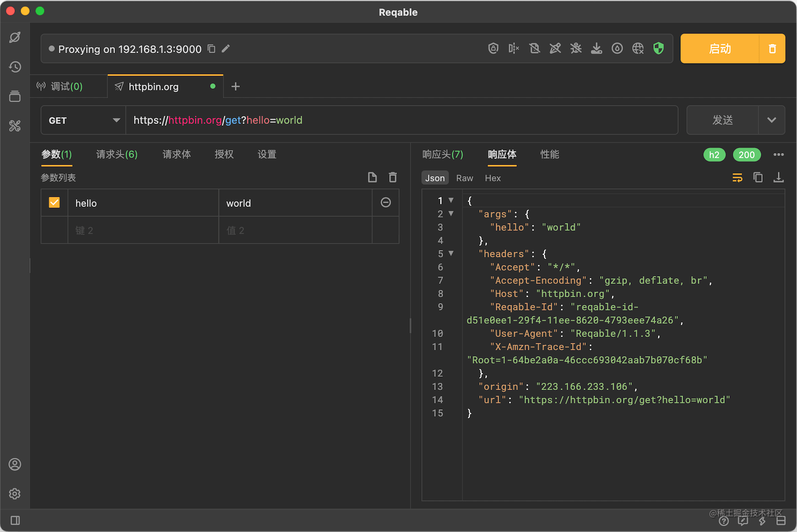Open the tools wrench icon in the sidebar
The image size is (797, 532).
pyautogui.click(x=15, y=125)
